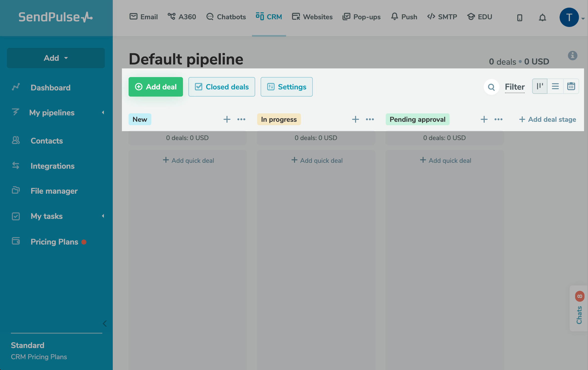Add a deal to New stage with plus icon
This screenshot has width=588, height=370.
[227, 120]
